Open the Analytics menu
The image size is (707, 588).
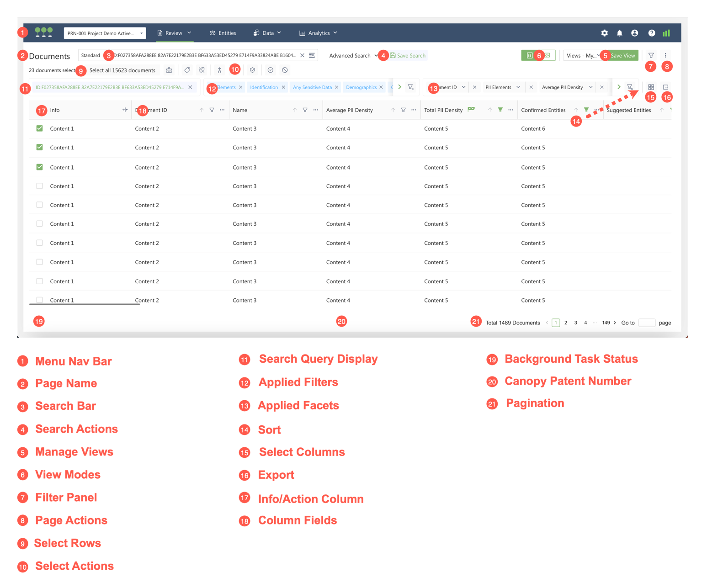318,33
